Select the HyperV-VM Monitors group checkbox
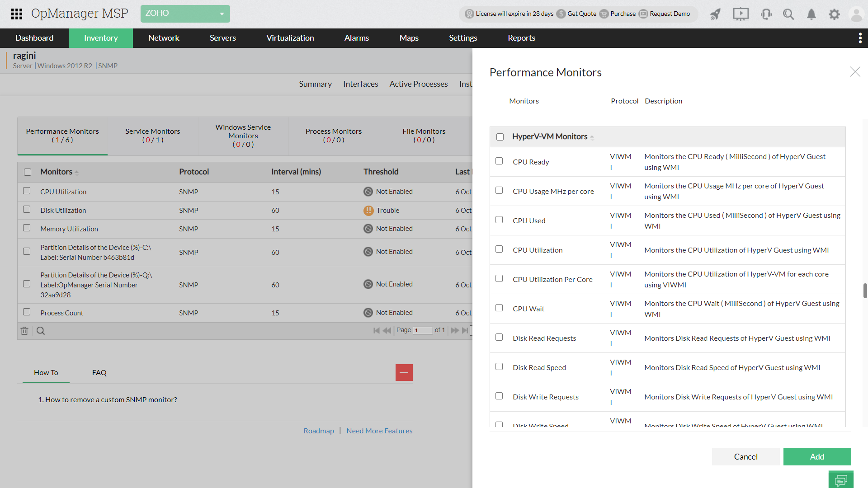The image size is (868, 488). click(500, 137)
